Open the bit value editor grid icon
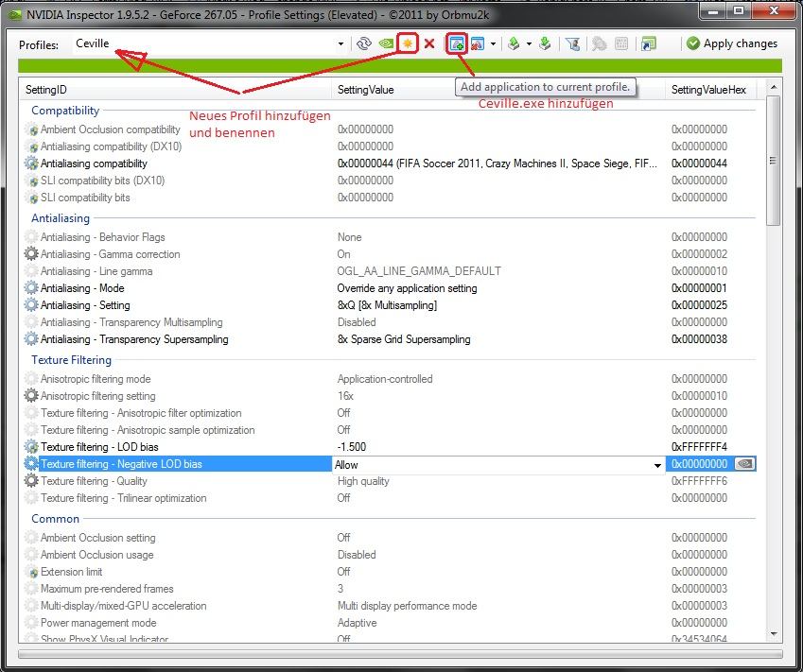Image resolution: width=803 pixels, height=672 pixels. [x=621, y=44]
